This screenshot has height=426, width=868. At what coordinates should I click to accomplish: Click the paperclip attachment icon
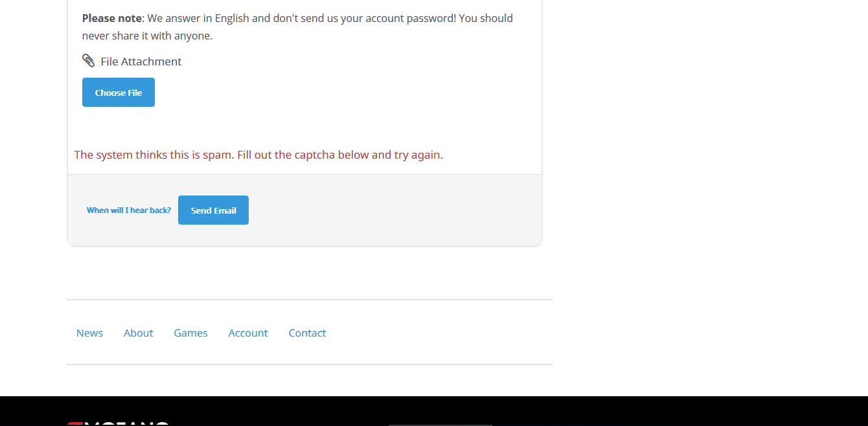[x=88, y=61]
